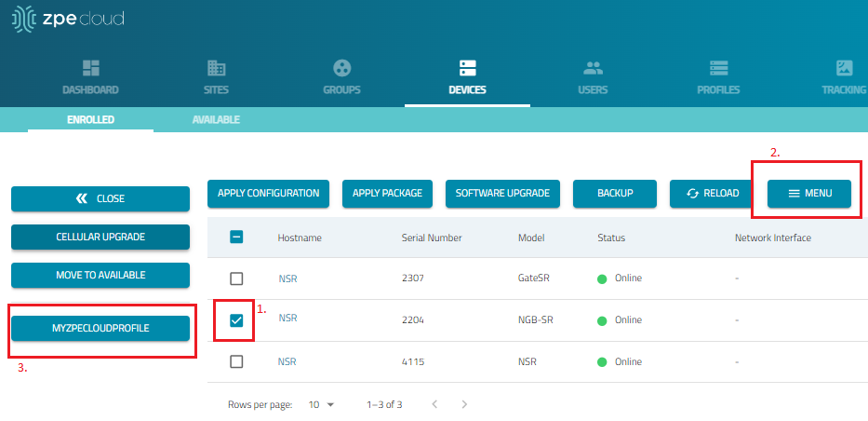Uncheck the NGB-SR device row checkbox
This screenshot has width=868, height=421.
click(236, 320)
